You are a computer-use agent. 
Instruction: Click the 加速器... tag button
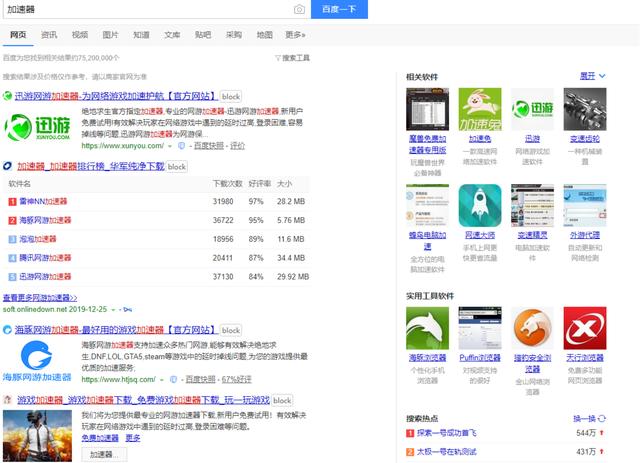[x=104, y=454]
